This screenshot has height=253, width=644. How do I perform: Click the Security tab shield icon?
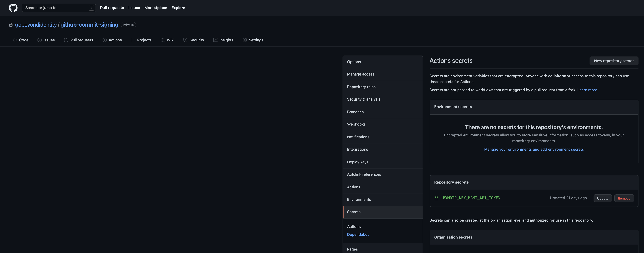(185, 40)
